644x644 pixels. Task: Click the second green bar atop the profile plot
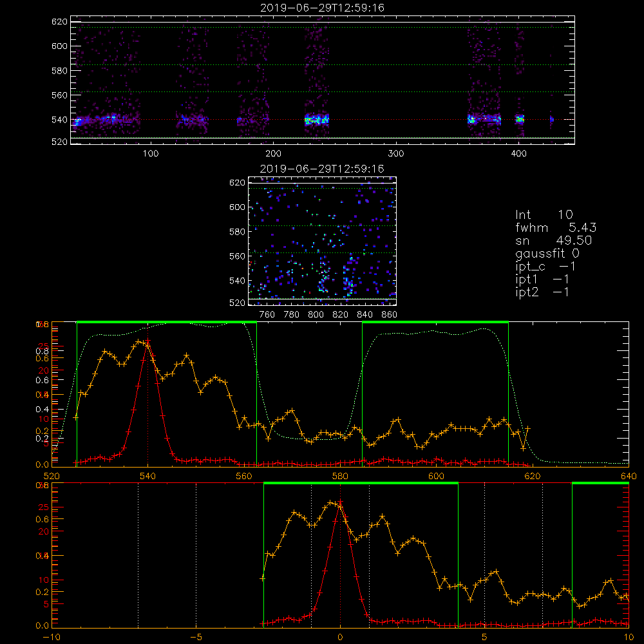[435, 323]
